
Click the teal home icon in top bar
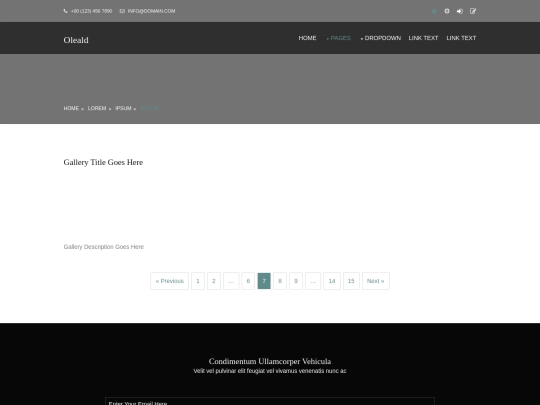click(x=434, y=11)
